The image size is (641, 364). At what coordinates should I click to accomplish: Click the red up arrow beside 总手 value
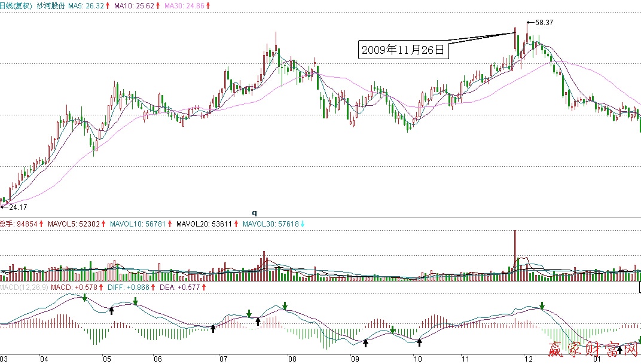pos(41,224)
